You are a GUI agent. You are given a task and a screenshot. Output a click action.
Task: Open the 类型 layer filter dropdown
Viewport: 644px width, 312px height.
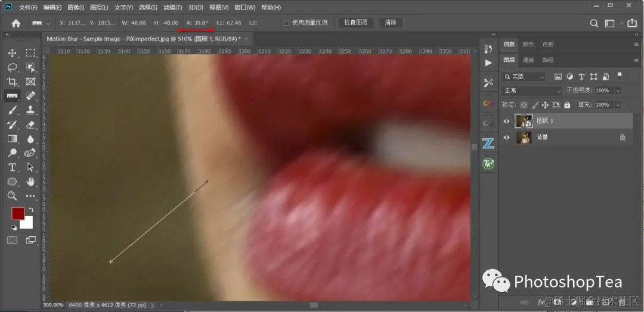click(524, 77)
